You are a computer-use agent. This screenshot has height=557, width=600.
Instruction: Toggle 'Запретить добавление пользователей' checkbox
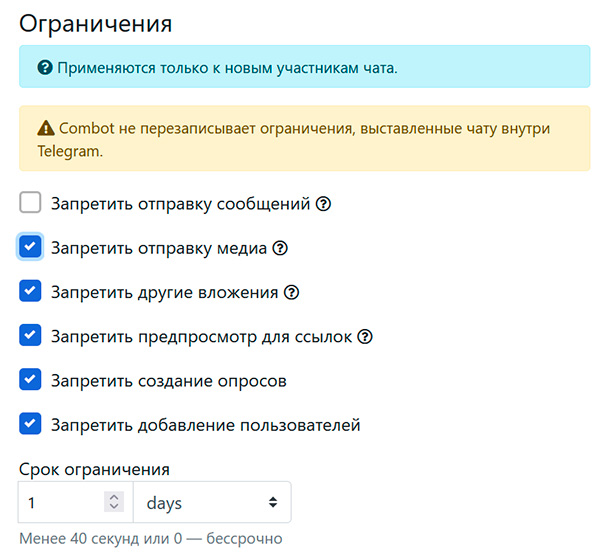pos(31,424)
